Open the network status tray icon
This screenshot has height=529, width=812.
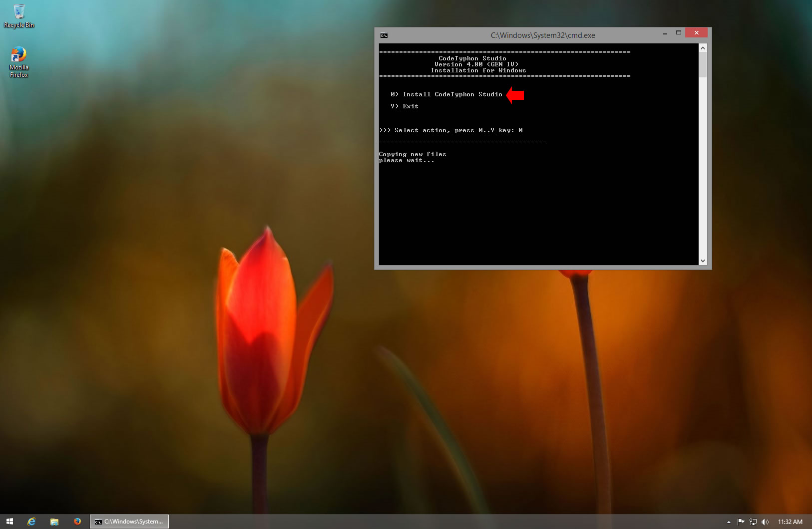[753, 522]
